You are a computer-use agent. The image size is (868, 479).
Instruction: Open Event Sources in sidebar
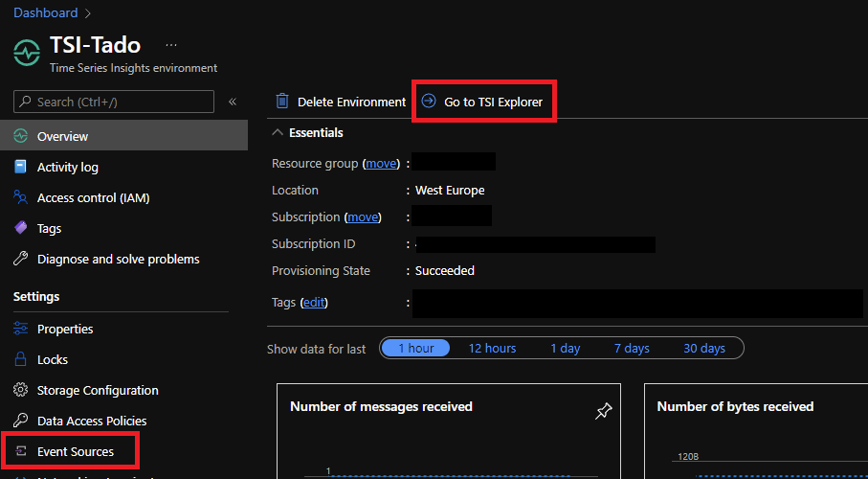tap(76, 452)
